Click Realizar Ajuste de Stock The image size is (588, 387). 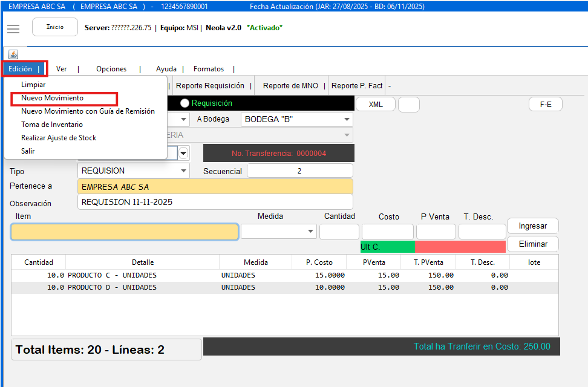59,138
